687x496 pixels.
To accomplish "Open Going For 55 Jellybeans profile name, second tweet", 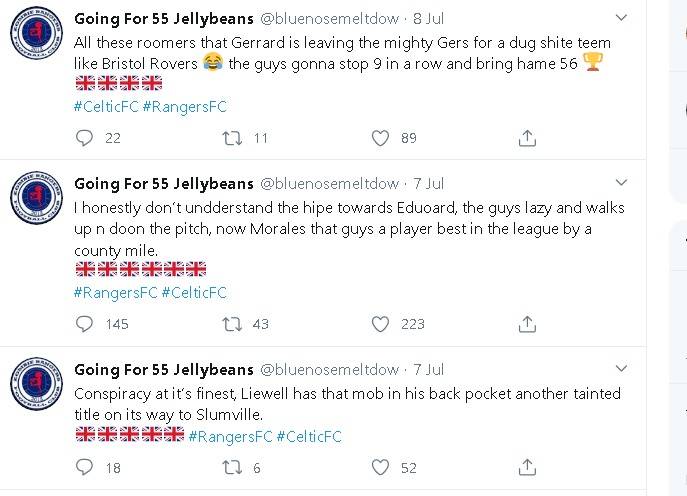I will coord(164,184).
